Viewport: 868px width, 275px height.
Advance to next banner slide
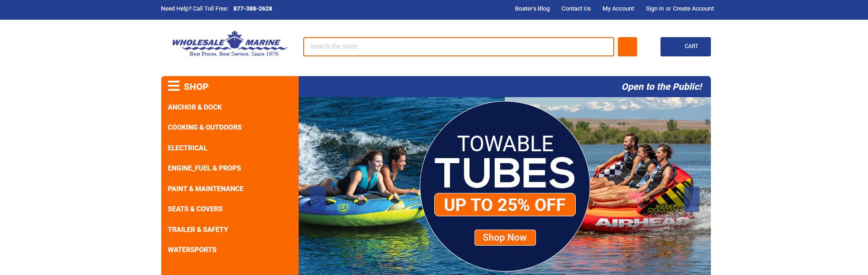click(x=691, y=199)
